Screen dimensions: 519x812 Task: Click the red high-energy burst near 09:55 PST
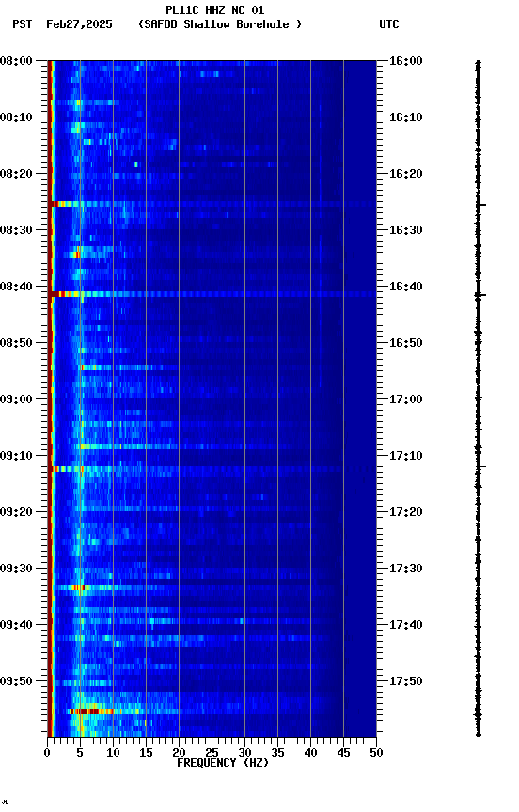90,711
